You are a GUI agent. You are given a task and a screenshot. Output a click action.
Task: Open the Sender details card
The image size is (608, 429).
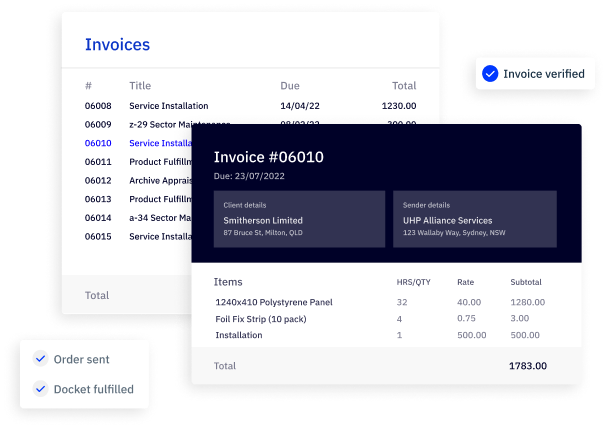click(x=475, y=219)
